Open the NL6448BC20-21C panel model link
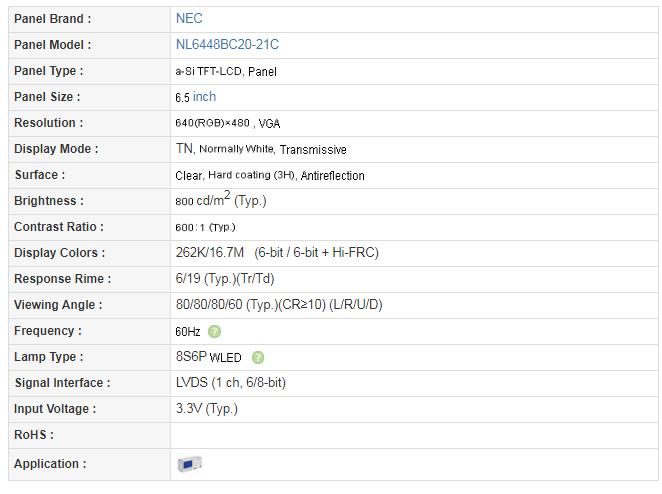Image resolution: width=662 pixels, height=494 pixels. click(x=227, y=45)
